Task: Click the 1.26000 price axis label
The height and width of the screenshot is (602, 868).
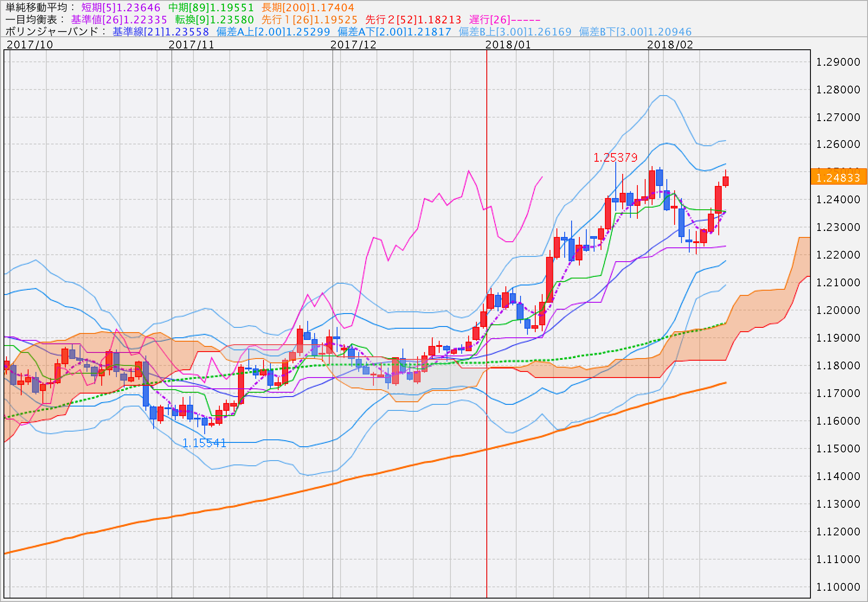Action: (x=838, y=144)
